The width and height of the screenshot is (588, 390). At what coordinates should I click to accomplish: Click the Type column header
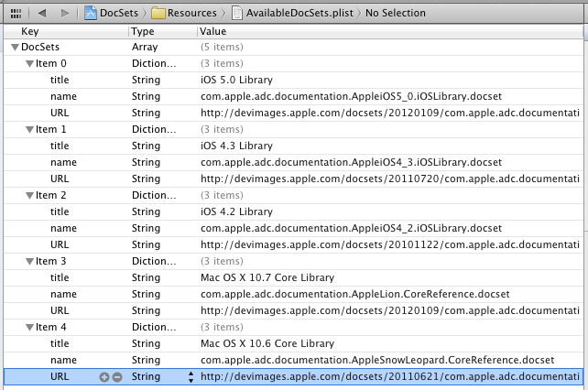point(160,31)
